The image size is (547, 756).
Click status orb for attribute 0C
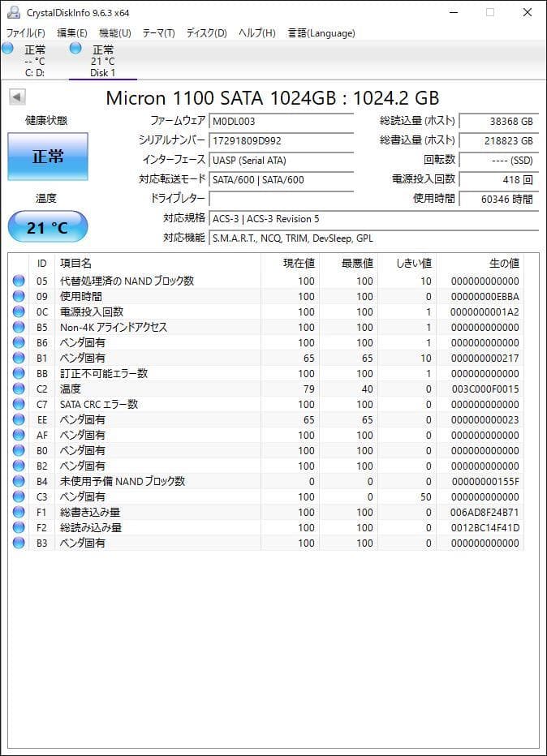(19, 311)
